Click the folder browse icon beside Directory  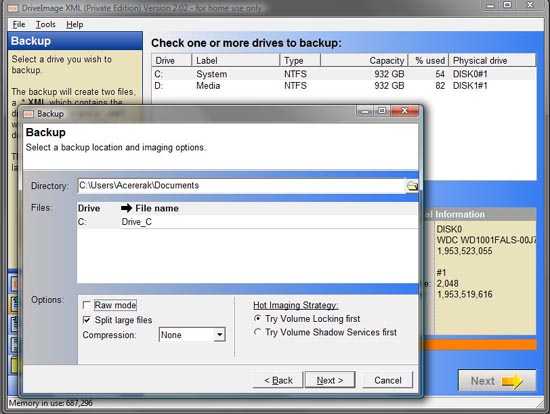coord(412,186)
